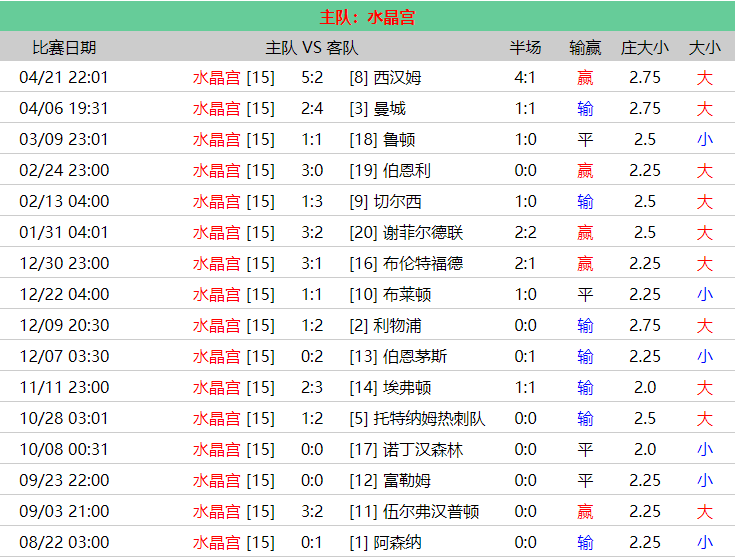Click the 4:1 half-time score

tap(525, 77)
